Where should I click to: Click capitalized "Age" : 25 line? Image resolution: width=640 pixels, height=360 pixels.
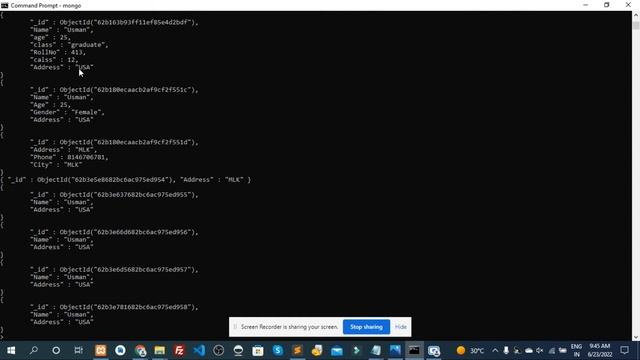tap(50, 104)
